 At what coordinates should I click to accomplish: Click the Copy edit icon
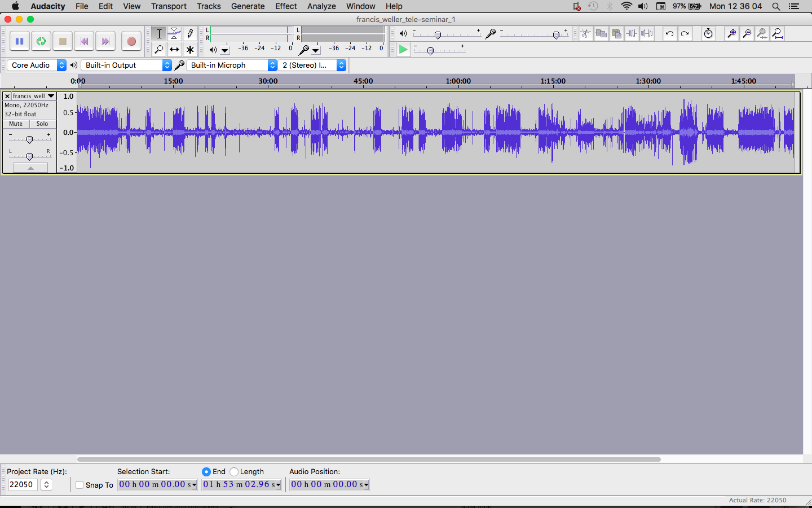click(601, 34)
